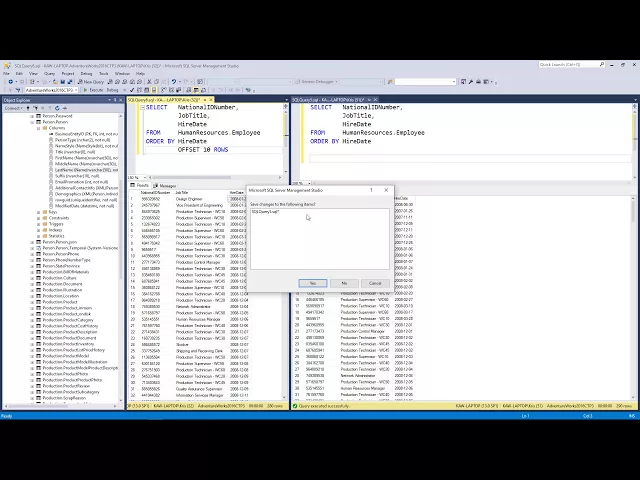Screen dimensions: 640x480
Task: Click the Refresh icon in Object Explorer
Action: pos(57,108)
